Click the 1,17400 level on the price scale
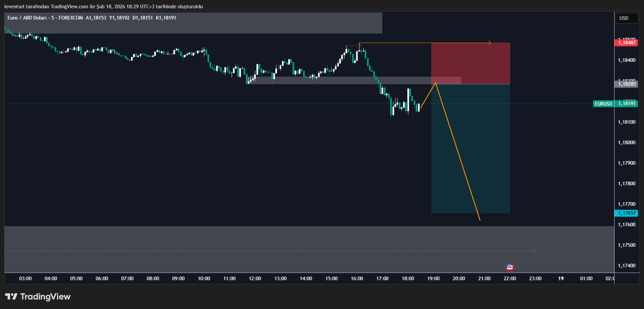 (x=626, y=266)
